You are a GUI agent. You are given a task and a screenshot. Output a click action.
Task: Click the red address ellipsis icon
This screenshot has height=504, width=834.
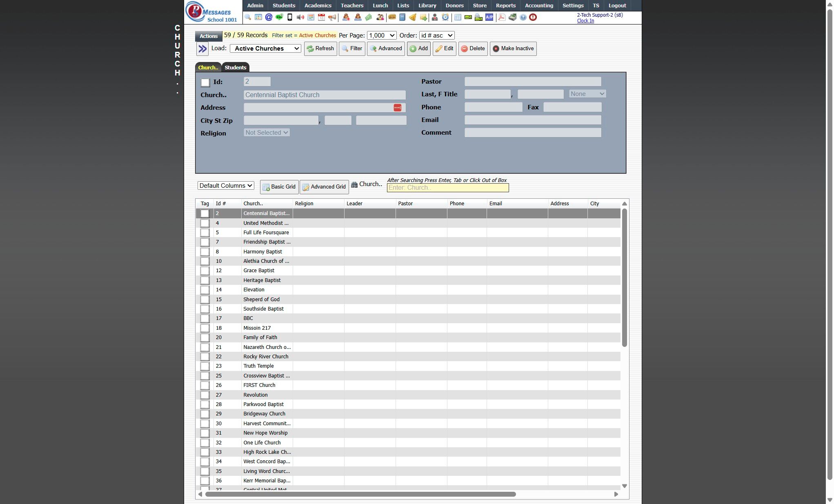pyautogui.click(x=397, y=108)
